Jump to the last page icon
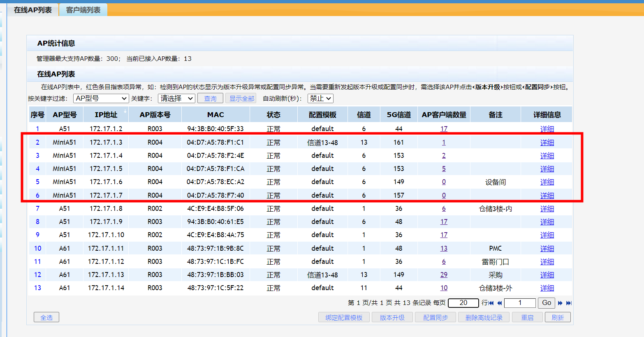The image size is (644, 337). click(x=569, y=303)
